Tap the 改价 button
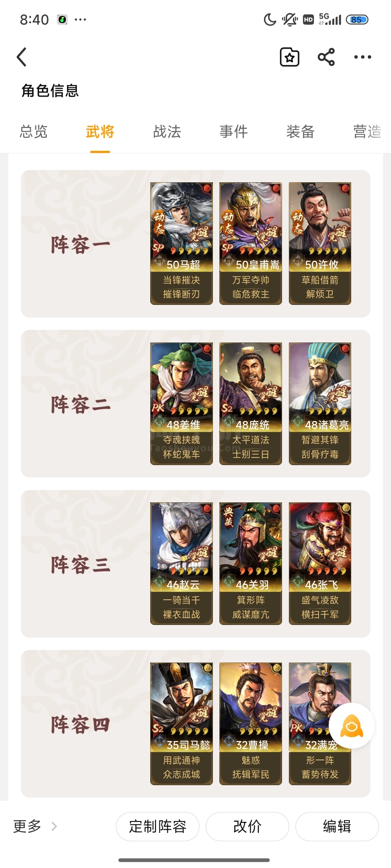 (x=247, y=826)
